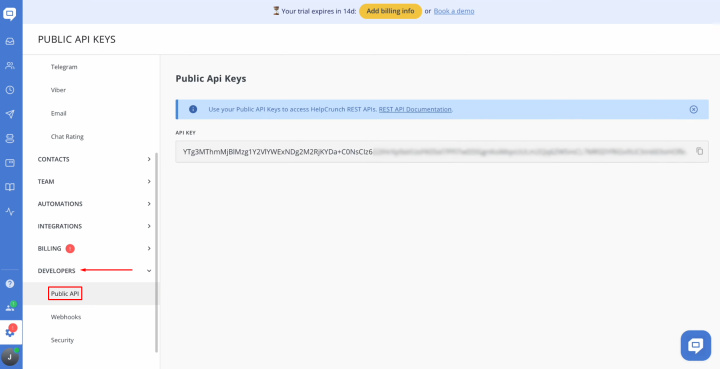The width and height of the screenshot is (720, 369).
Task: Click the Public Api Keys heading
Action: [x=211, y=78]
